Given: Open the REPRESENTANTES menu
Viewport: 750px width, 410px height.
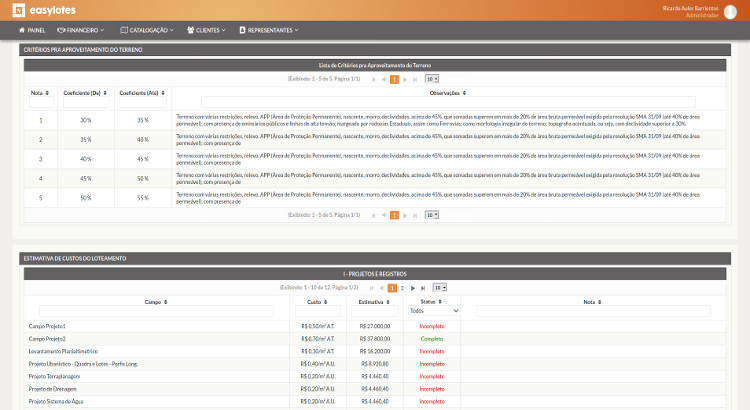Looking at the screenshot, I should point(268,30).
